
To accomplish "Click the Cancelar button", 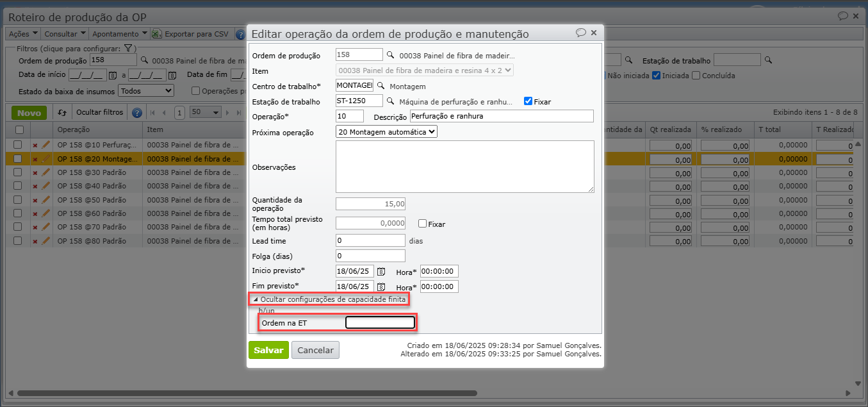I will pyautogui.click(x=315, y=350).
